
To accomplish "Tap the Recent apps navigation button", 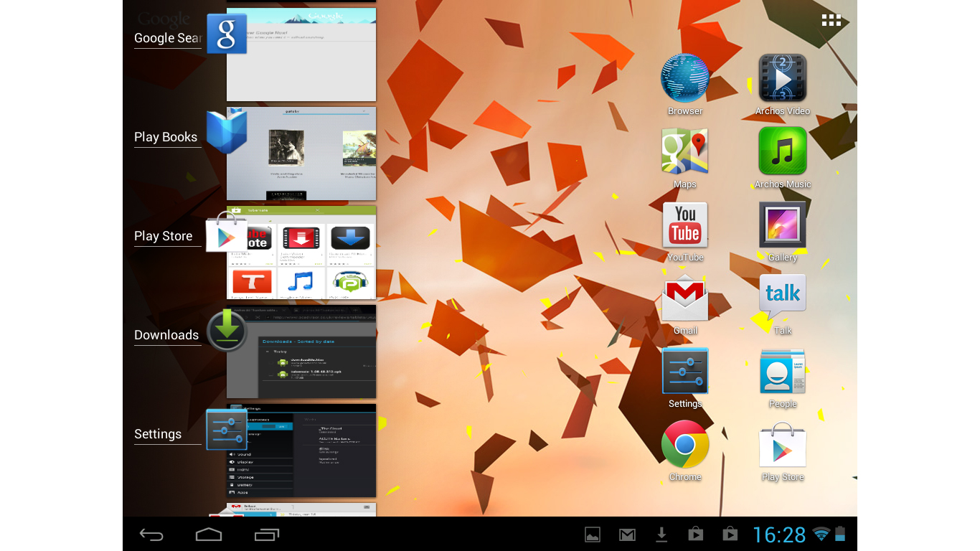I will 267,534.
